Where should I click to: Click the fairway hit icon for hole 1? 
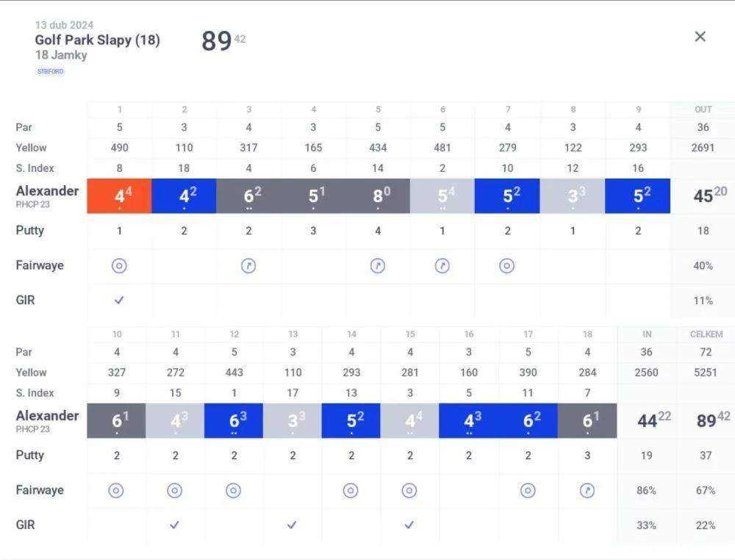119,266
